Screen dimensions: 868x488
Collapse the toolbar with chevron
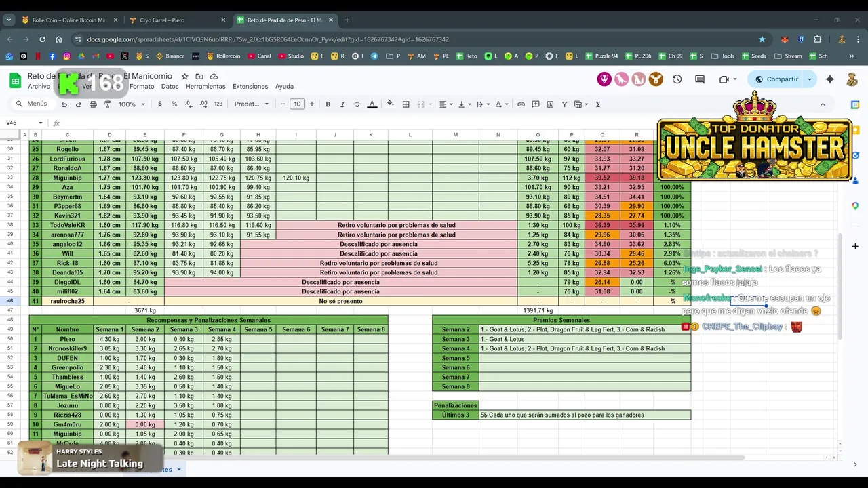[x=823, y=104]
